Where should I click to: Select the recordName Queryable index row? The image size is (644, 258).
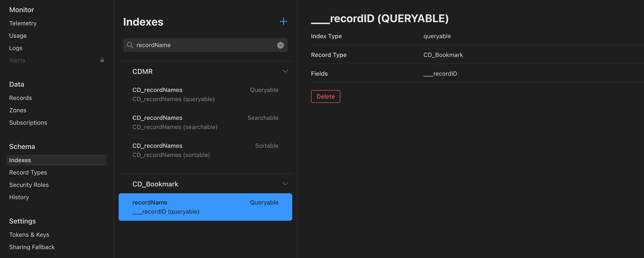[205, 207]
